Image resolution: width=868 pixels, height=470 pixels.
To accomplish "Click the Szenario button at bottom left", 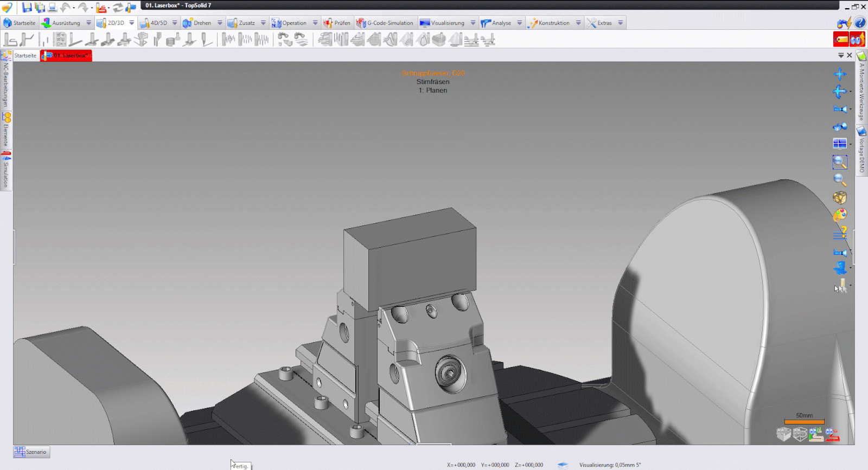I will coord(31,452).
